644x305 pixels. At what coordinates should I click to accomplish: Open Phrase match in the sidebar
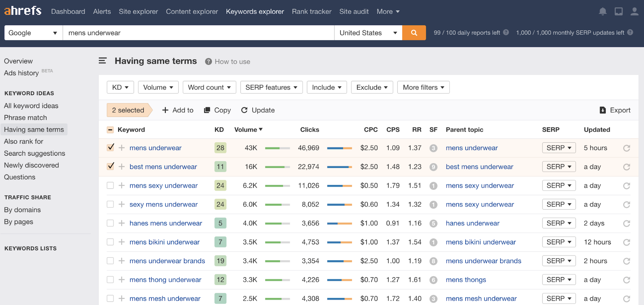pyautogui.click(x=25, y=118)
